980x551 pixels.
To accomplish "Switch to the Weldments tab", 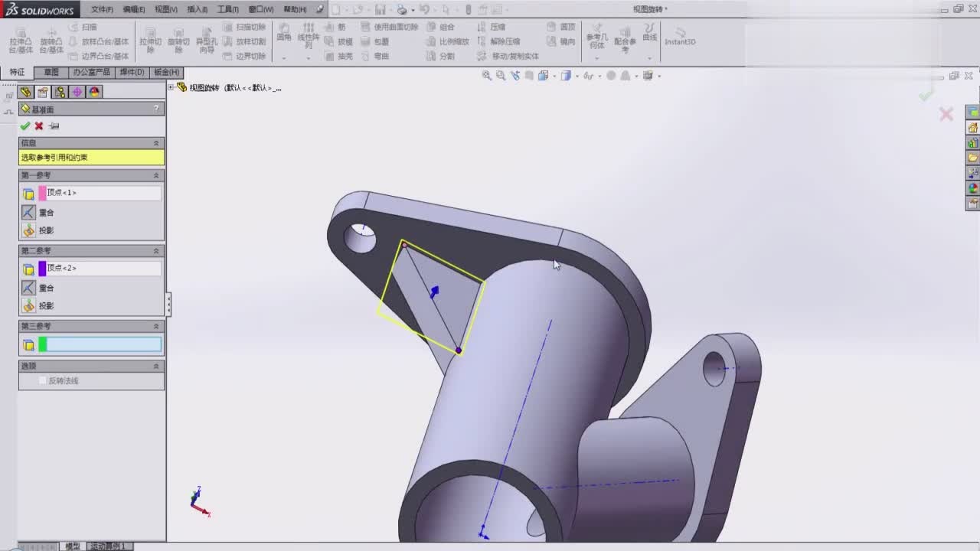I will click(132, 72).
